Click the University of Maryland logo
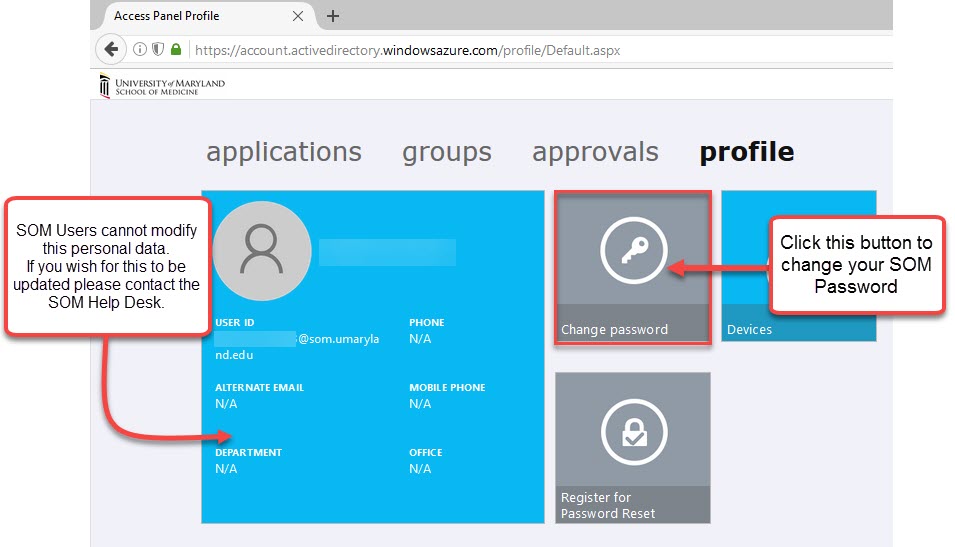This screenshot has height=547, width=955. [162, 86]
